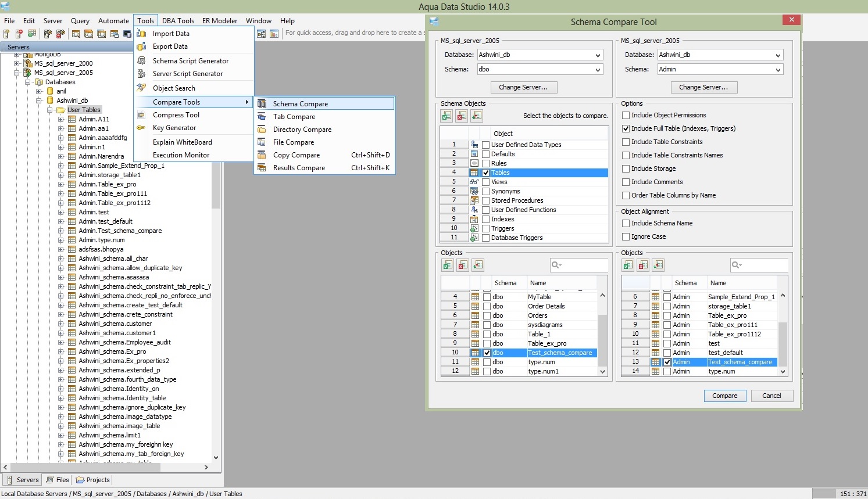868x499 pixels.
Task: Click the Indexes row icon in Schema Objects
Action: click(x=474, y=219)
